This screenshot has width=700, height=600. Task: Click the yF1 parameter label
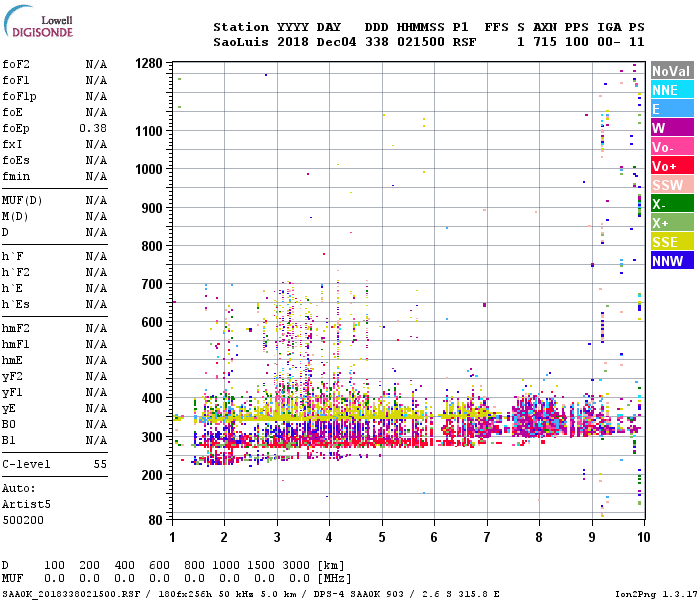[12, 393]
